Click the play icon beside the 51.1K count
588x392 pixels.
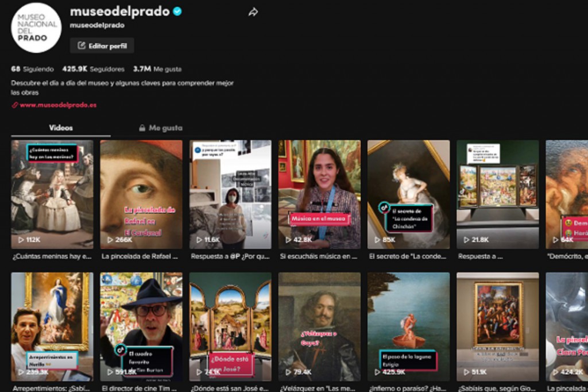tap(466, 372)
